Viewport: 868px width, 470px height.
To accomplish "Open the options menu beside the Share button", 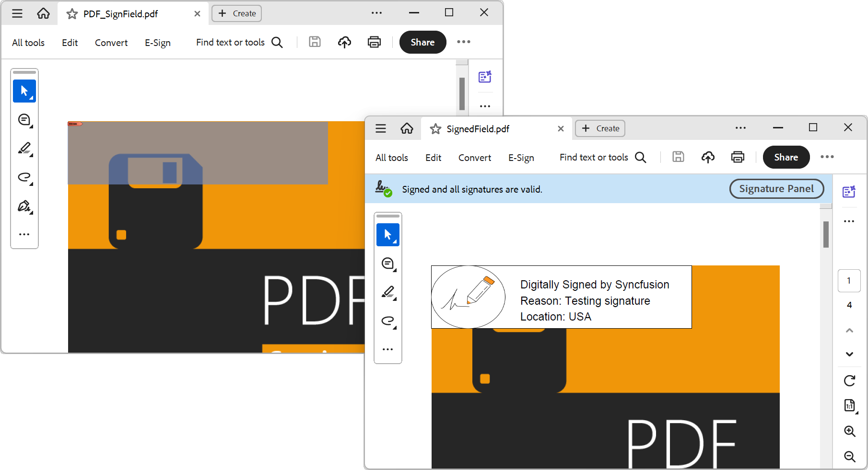I will coord(827,157).
